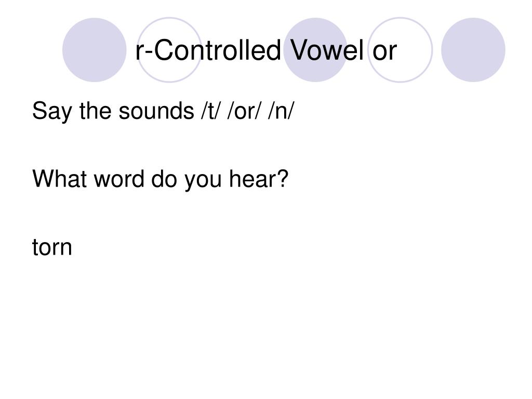Click the answer word 'torn'
Image resolution: width=532 pixels, height=399 pixels.
coord(52,247)
